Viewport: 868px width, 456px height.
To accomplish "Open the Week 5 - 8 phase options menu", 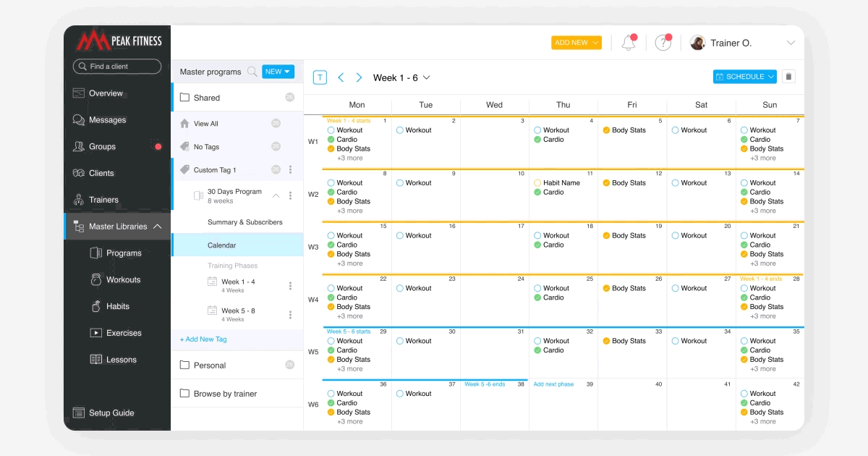I will (x=291, y=315).
